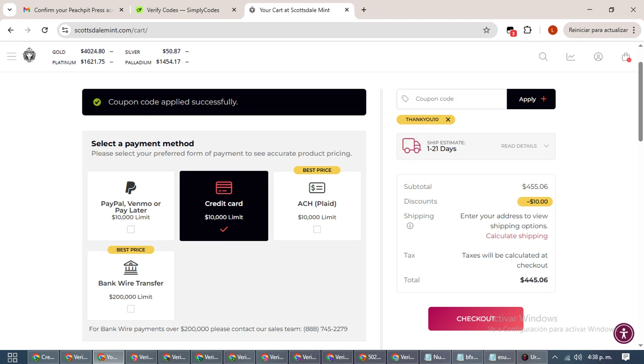Click the network tray icon

click(x=567, y=358)
